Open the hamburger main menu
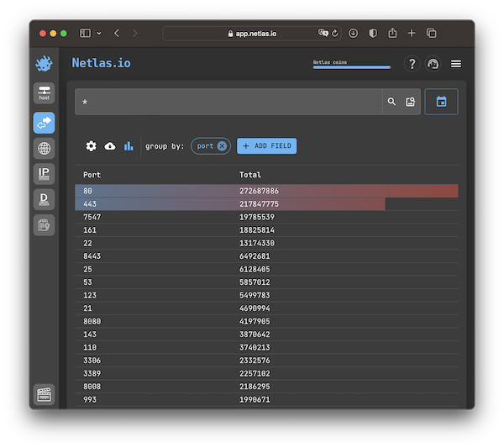The width and height of the screenshot is (504, 448). point(456,64)
